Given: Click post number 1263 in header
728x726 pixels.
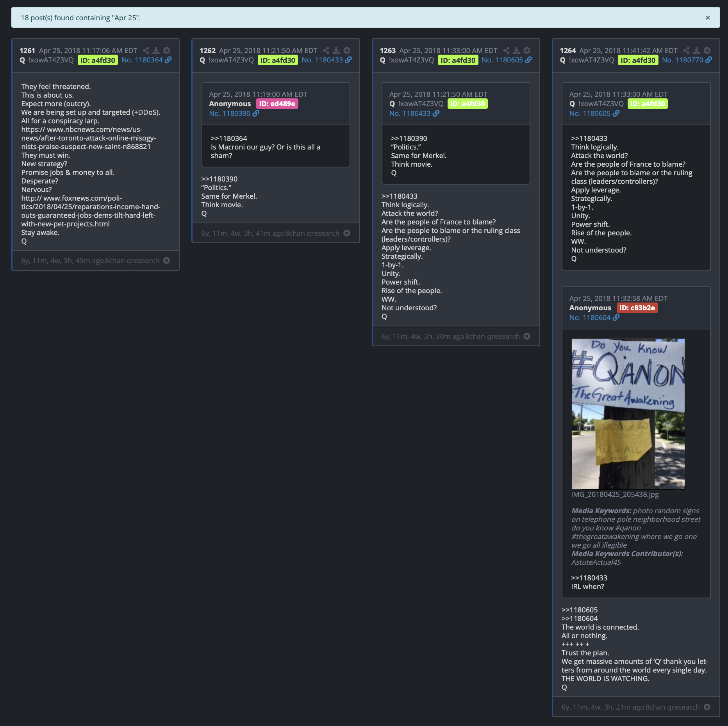Looking at the screenshot, I should pos(387,51).
